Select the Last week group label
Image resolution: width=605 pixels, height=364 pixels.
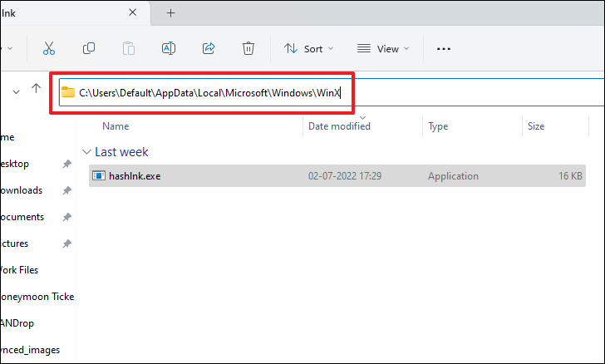click(x=121, y=152)
